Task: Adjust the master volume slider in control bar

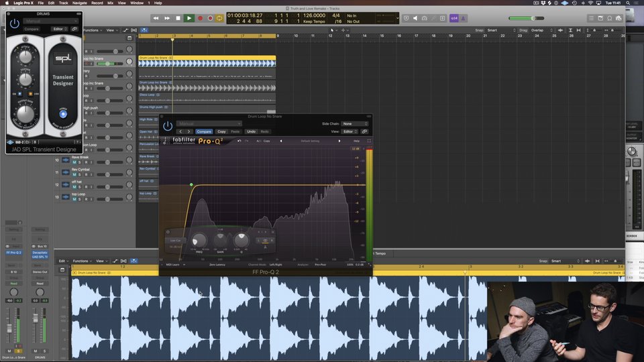Action: (526, 18)
